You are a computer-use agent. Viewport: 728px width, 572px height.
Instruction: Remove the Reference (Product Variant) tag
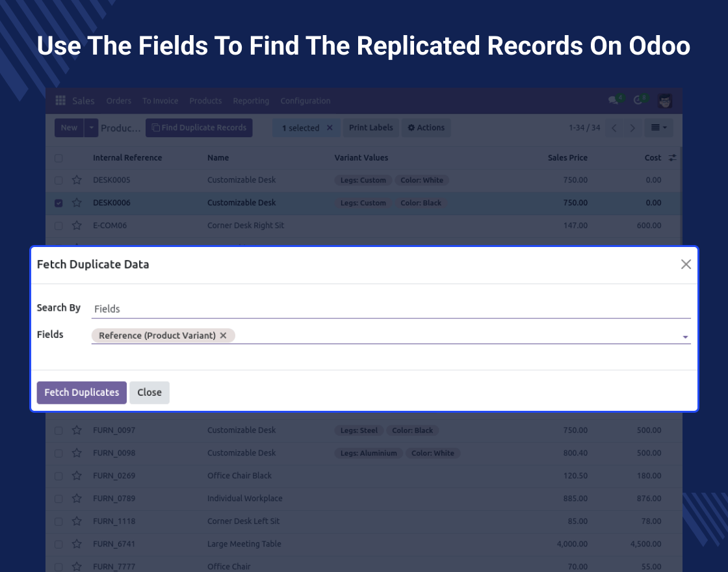tap(224, 335)
